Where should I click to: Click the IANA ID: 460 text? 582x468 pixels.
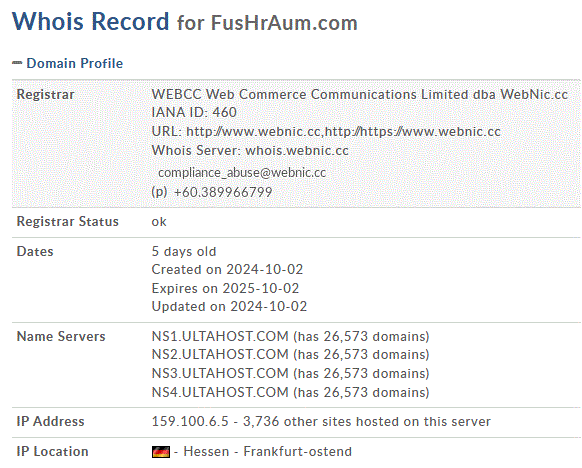194,112
